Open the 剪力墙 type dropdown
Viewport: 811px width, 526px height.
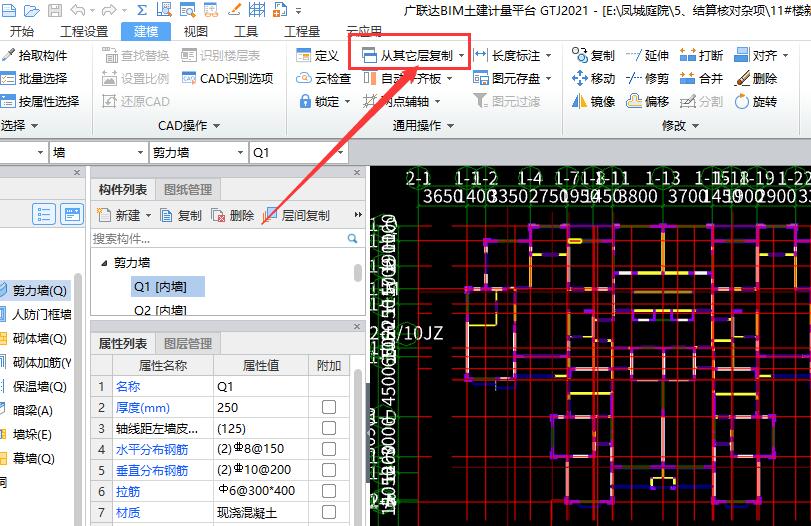240,153
